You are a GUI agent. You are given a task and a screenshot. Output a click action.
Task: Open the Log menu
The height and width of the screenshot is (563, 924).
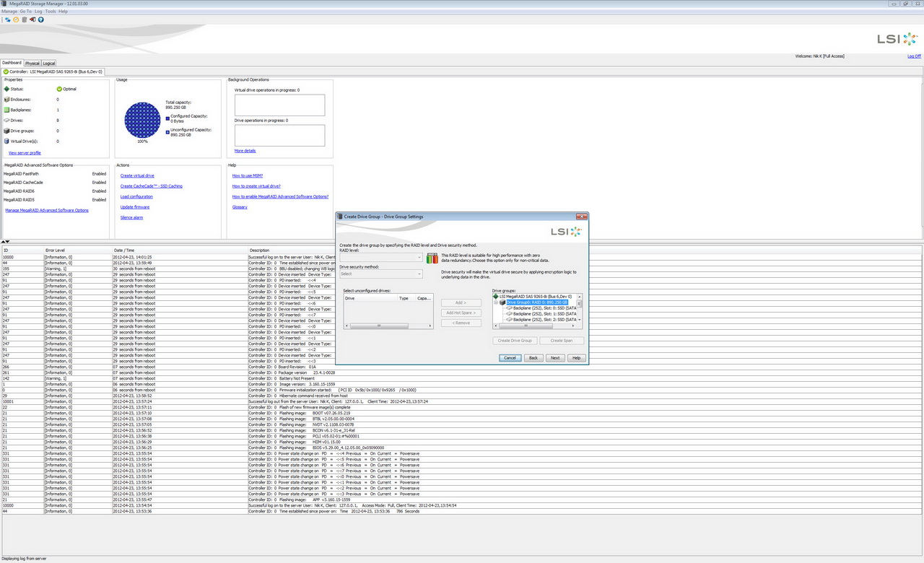(38, 12)
